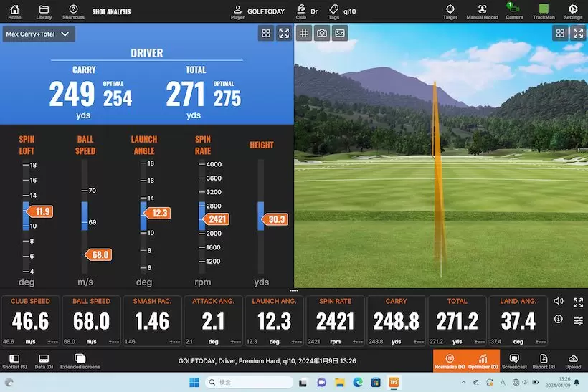The image size is (588, 392).
Task: Start Screencast from the bottom bar
Action: coord(513,360)
